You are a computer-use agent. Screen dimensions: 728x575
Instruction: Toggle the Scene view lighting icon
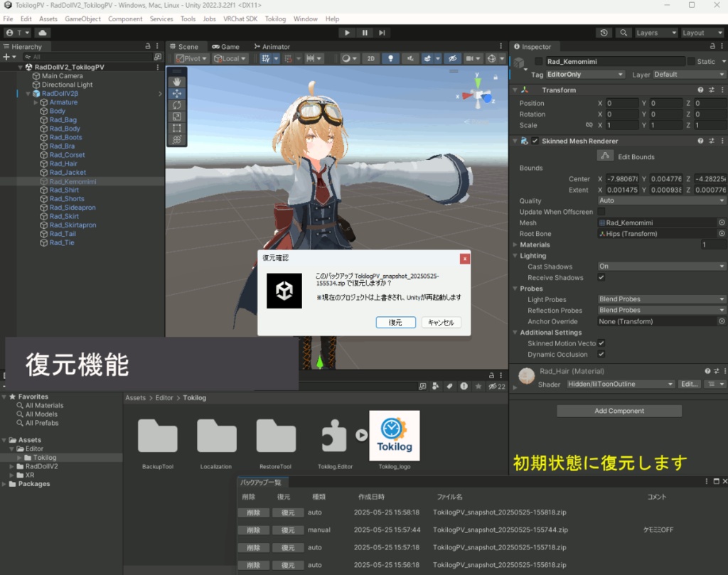tap(391, 59)
